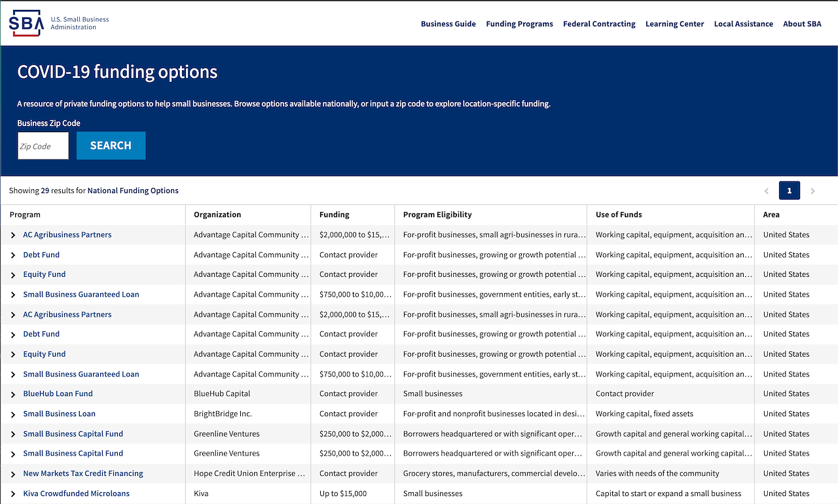The height and width of the screenshot is (504, 838).
Task: Open the Federal Contracting menu
Action: (x=599, y=24)
